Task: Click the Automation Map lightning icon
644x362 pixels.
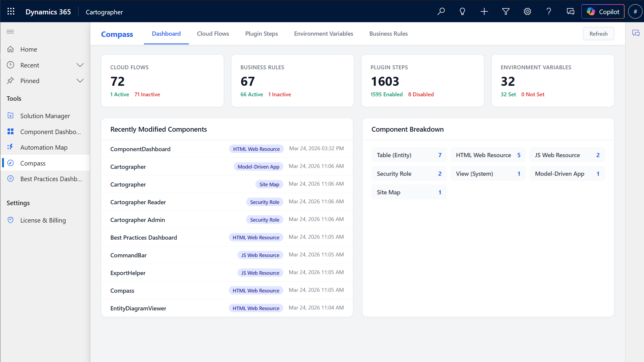Action: pyautogui.click(x=10, y=147)
